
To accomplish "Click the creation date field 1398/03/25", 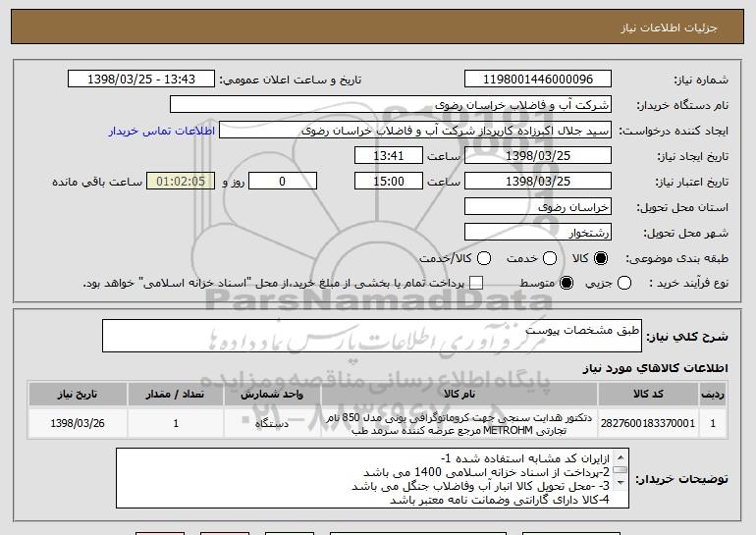I will pyautogui.click(x=538, y=156).
